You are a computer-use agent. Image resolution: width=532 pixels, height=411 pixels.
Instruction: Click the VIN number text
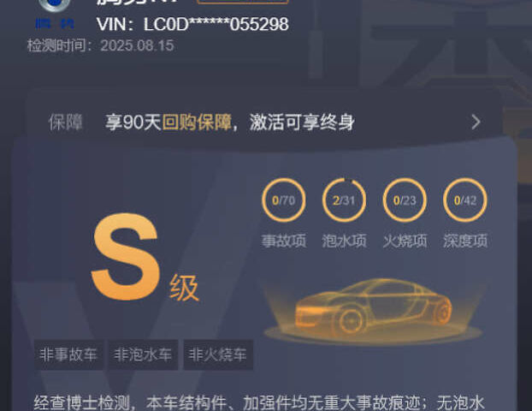coord(192,24)
